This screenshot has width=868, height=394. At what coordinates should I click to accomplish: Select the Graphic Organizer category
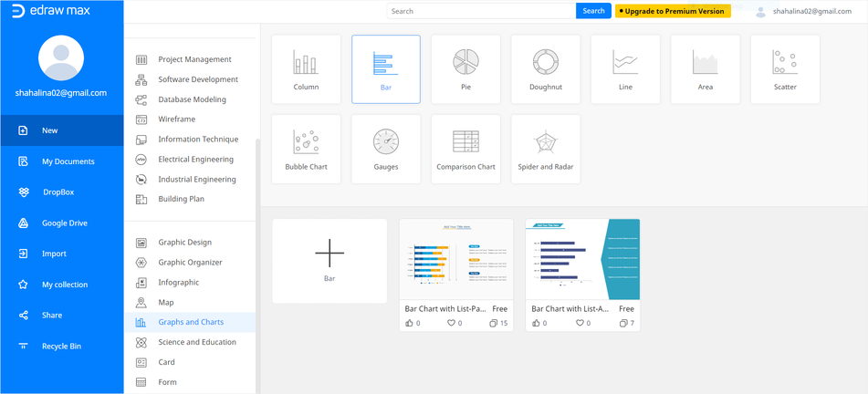click(190, 263)
